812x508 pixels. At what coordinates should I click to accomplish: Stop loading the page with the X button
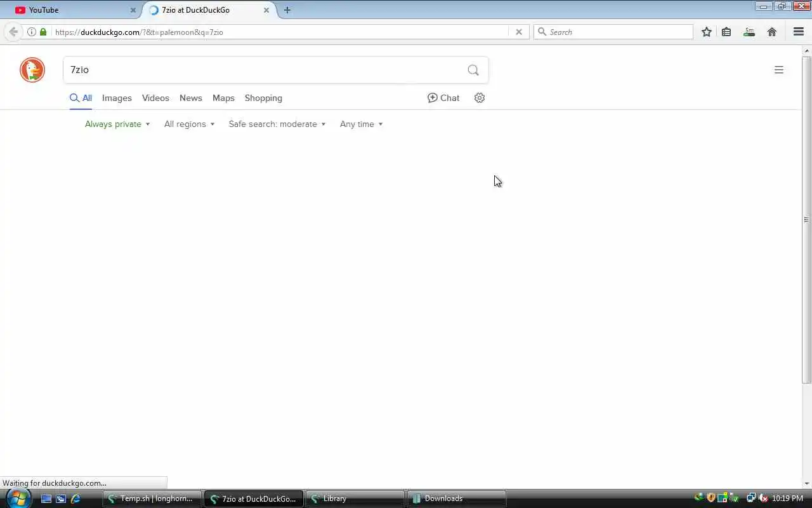coord(519,32)
